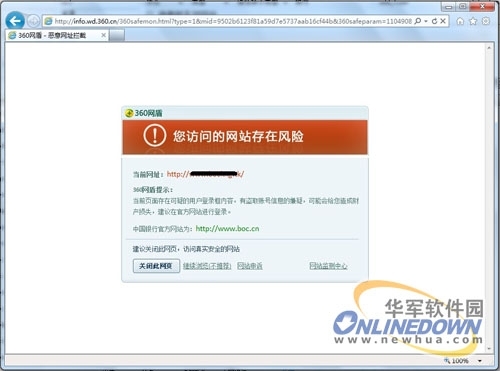Click the greyed Forward arrow button
500x371 pixels.
(33, 21)
